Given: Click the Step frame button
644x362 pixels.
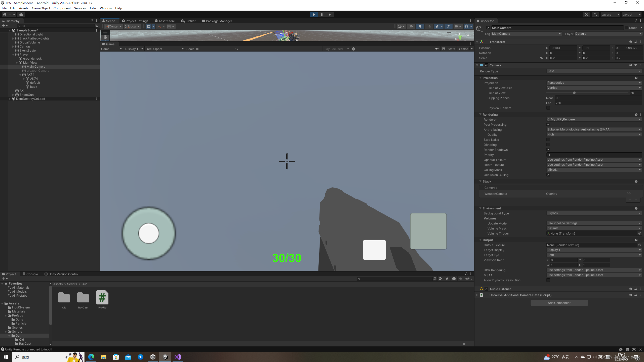Looking at the screenshot, I should pos(330,15).
